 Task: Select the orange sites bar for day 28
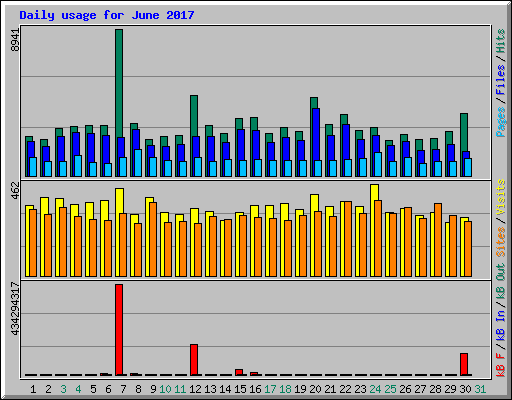click(x=438, y=240)
